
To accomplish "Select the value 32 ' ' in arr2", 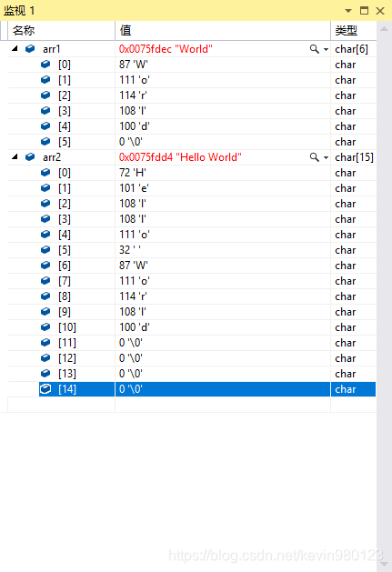I will (x=129, y=250).
